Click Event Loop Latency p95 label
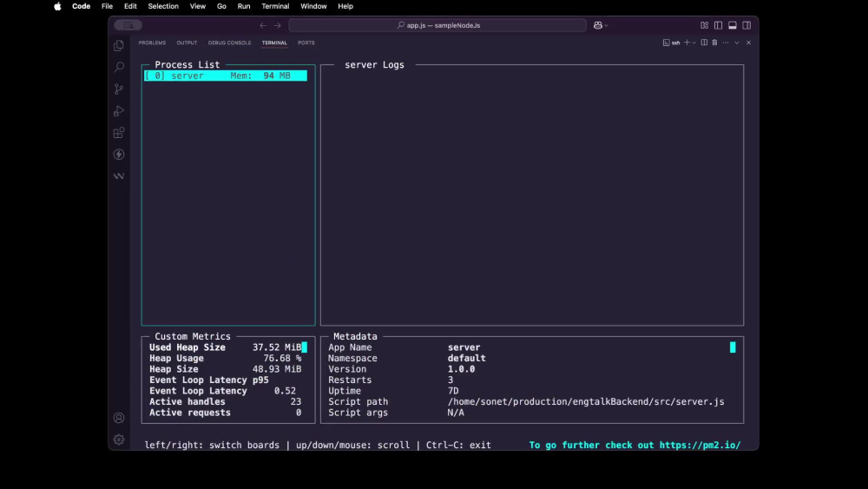Viewport: 868px width, 489px height. [208, 380]
